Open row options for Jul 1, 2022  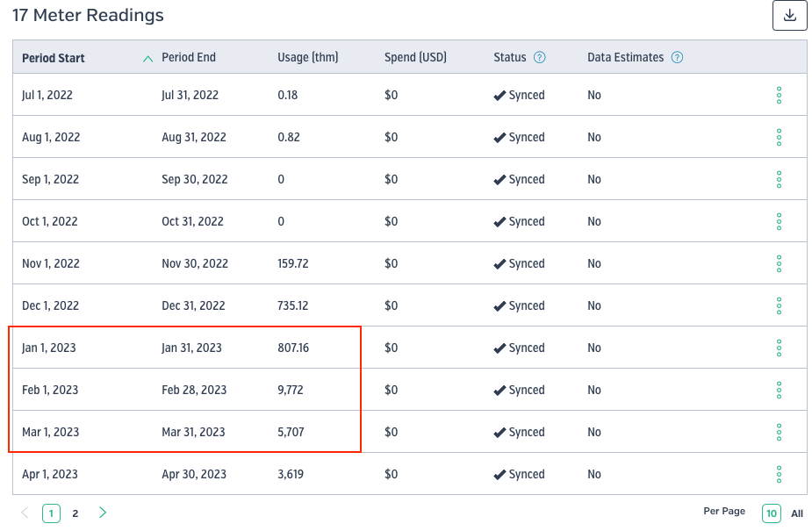pos(779,95)
